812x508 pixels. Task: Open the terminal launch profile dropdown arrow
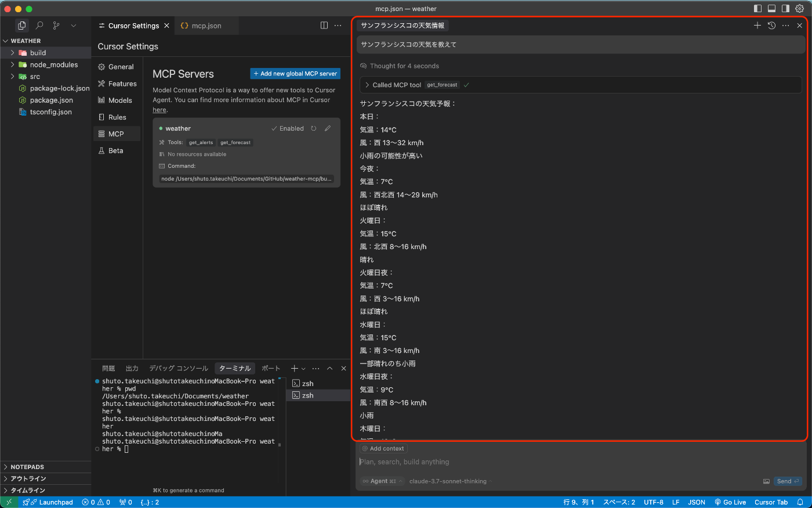pyautogui.click(x=303, y=369)
